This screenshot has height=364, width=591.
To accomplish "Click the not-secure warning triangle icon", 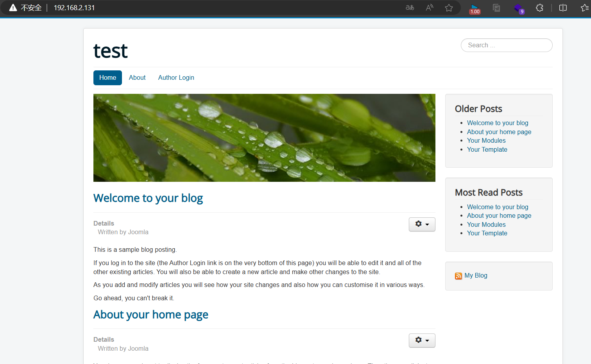I will coord(13,7).
